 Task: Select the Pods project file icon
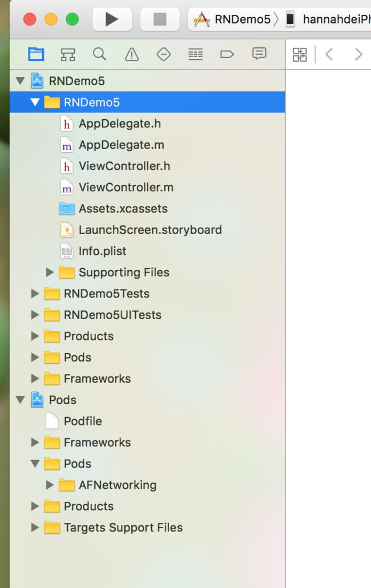pyautogui.click(x=37, y=400)
